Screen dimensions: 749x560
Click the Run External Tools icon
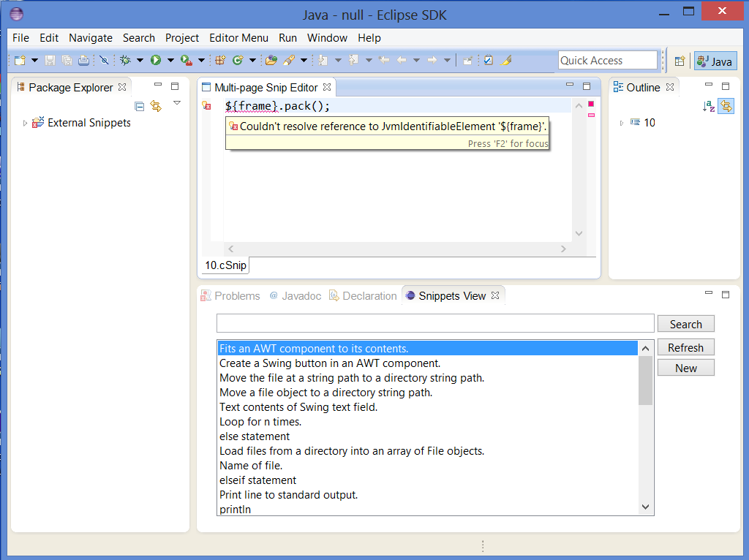click(x=187, y=60)
